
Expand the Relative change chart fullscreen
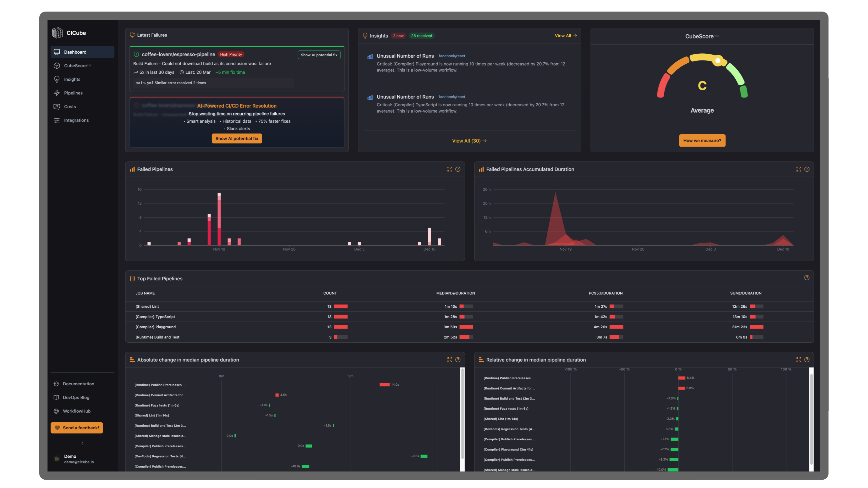tap(799, 360)
